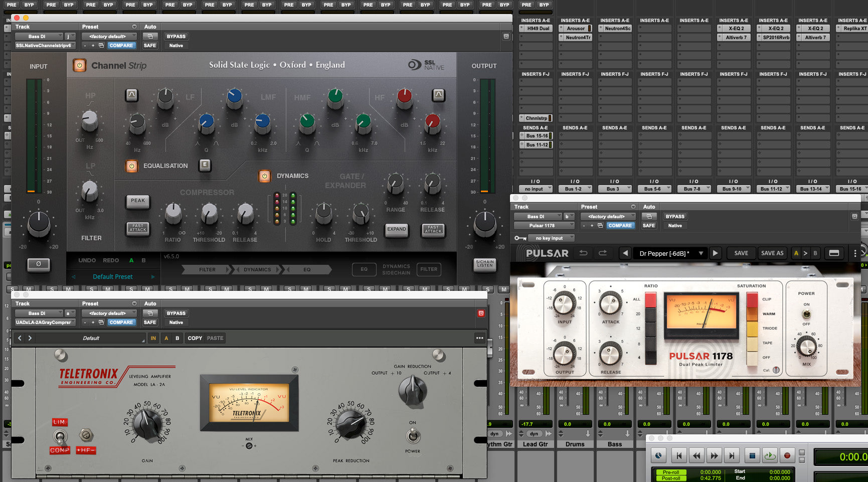Open LA-2A three-dot options menu
The height and width of the screenshot is (482, 868).
pos(479,338)
